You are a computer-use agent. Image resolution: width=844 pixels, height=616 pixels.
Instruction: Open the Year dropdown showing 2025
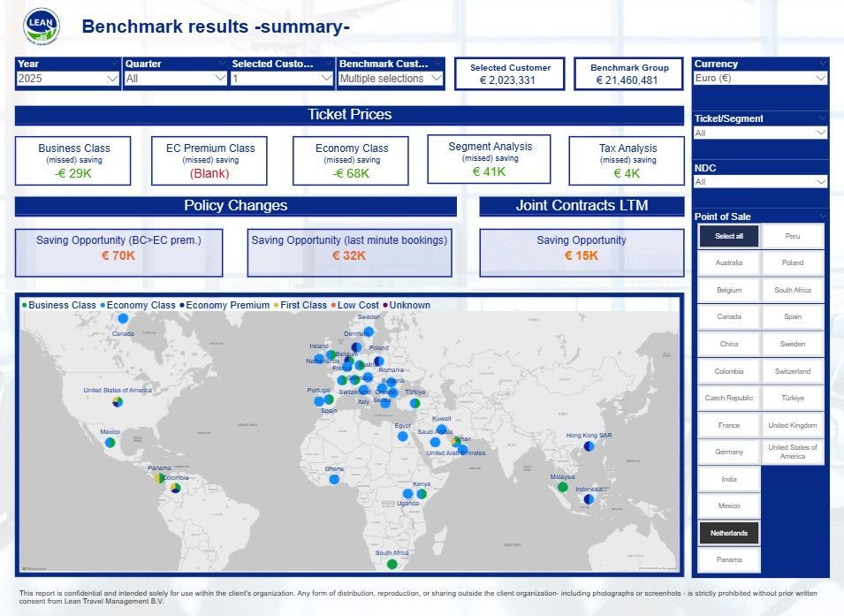pos(68,79)
